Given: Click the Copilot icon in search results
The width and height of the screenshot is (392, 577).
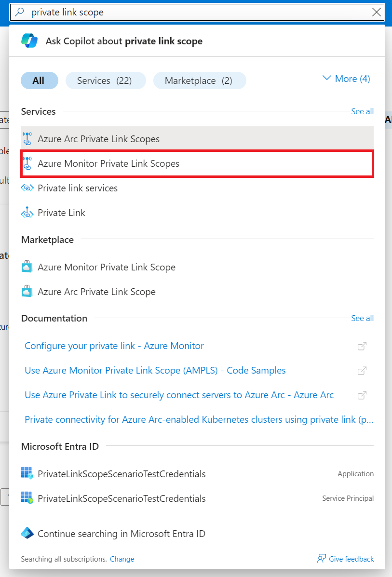Looking at the screenshot, I should pos(29,41).
